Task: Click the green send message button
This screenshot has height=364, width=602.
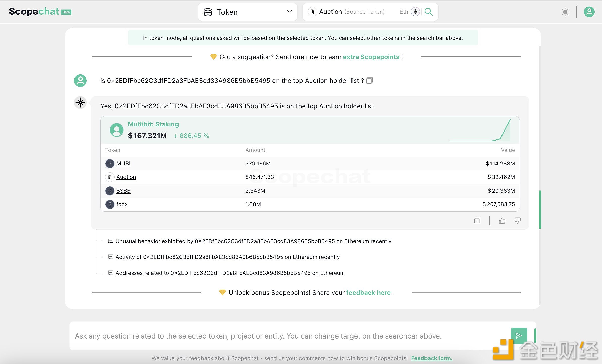Action: click(x=519, y=335)
